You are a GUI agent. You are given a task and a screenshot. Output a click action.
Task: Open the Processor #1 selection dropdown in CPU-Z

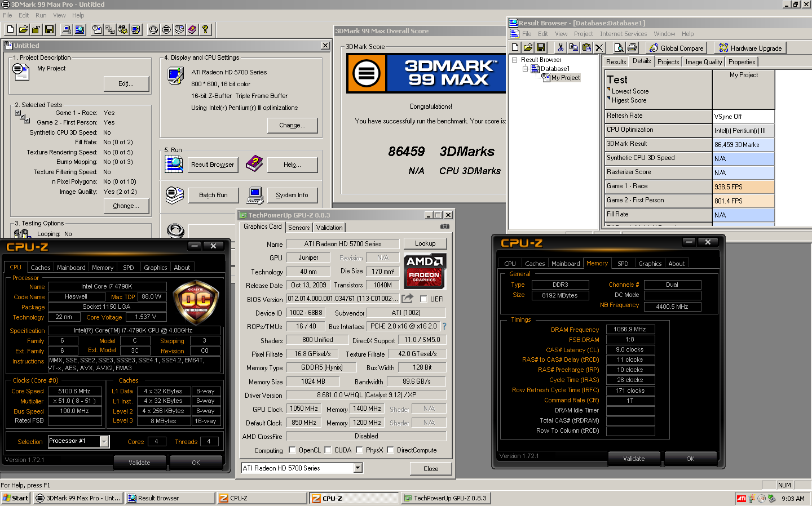pyautogui.click(x=104, y=442)
